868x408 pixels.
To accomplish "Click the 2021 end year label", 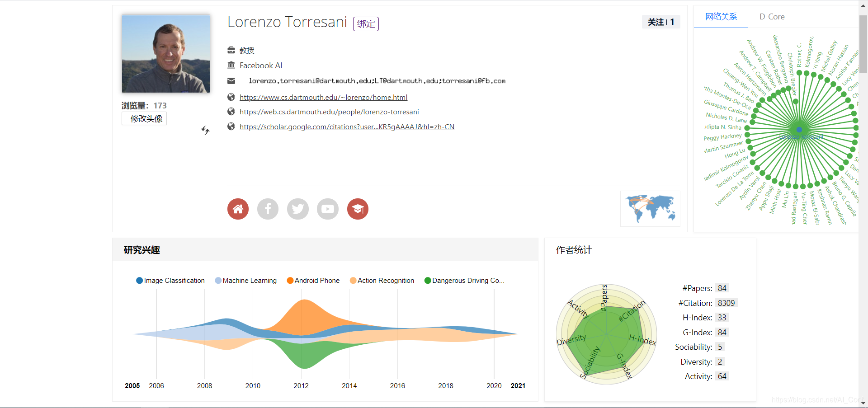I will tap(518, 385).
